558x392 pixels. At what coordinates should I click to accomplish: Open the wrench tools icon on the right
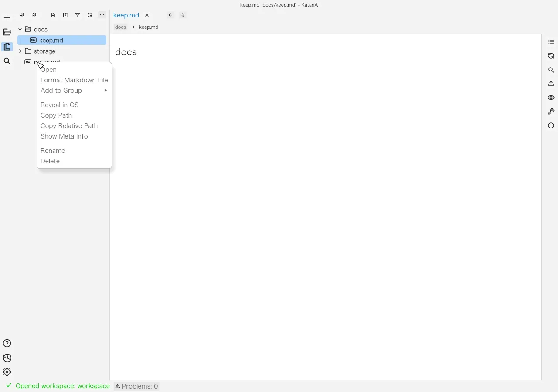pyautogui.click(x=551, y=112)
